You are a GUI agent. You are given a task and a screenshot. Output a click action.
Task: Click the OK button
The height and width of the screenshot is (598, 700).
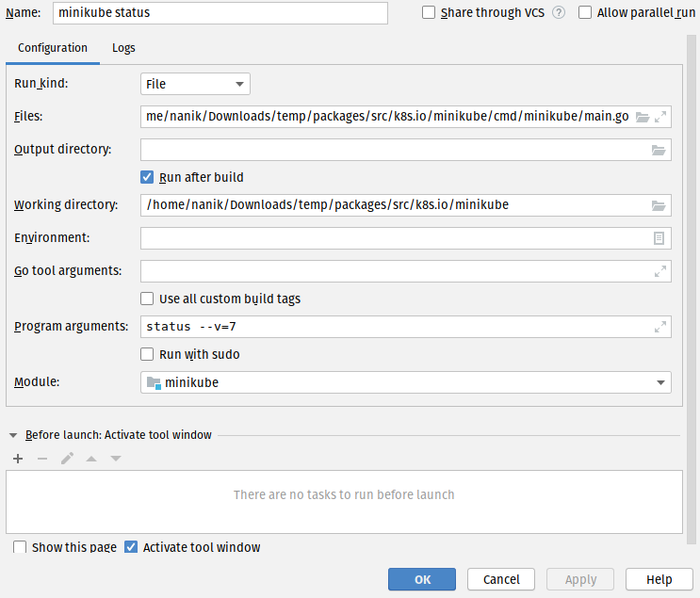click(422, 579)
